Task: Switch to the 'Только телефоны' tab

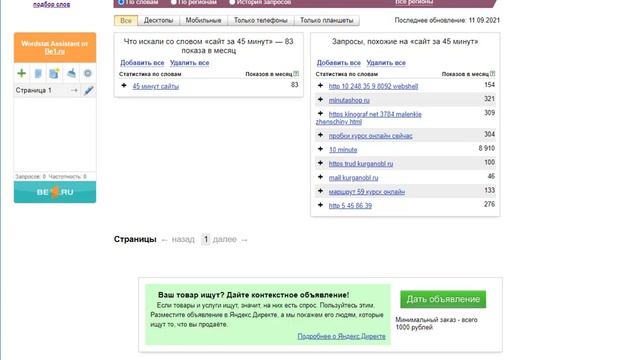Action: click(x=261, y=20)
